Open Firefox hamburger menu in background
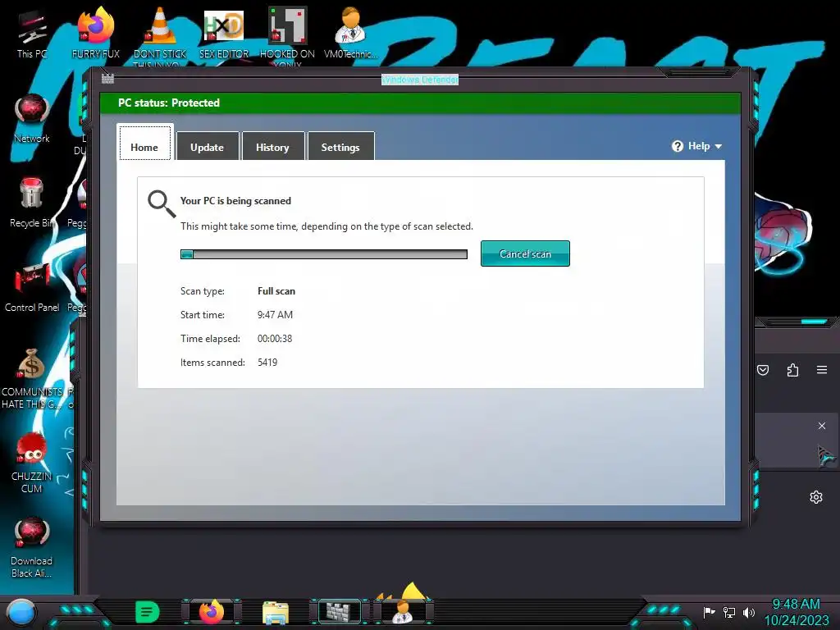 [x=822, y=370]
